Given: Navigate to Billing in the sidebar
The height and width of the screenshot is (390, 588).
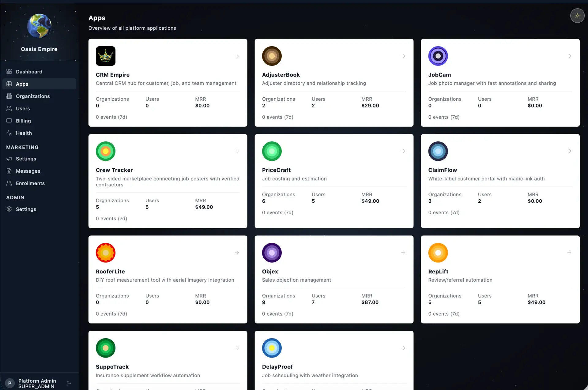Looking at the screenshot, I should point(39,121).
